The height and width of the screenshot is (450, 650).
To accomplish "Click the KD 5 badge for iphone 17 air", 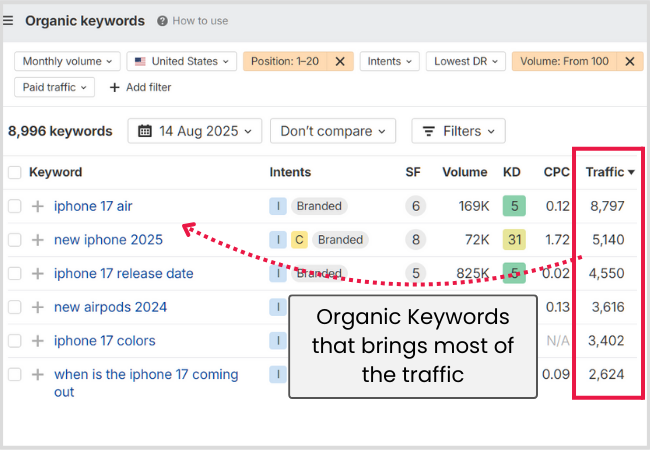I will coord(514,206).
